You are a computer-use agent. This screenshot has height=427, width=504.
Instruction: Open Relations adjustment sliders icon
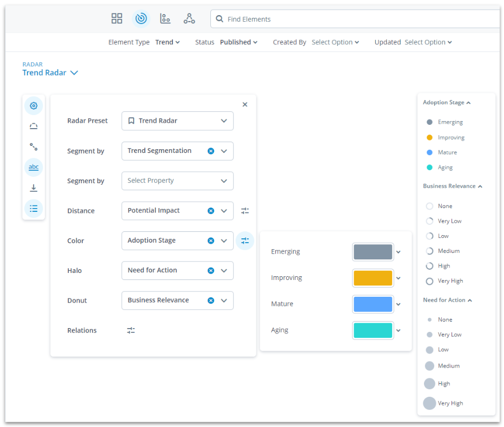coord(131,330)
